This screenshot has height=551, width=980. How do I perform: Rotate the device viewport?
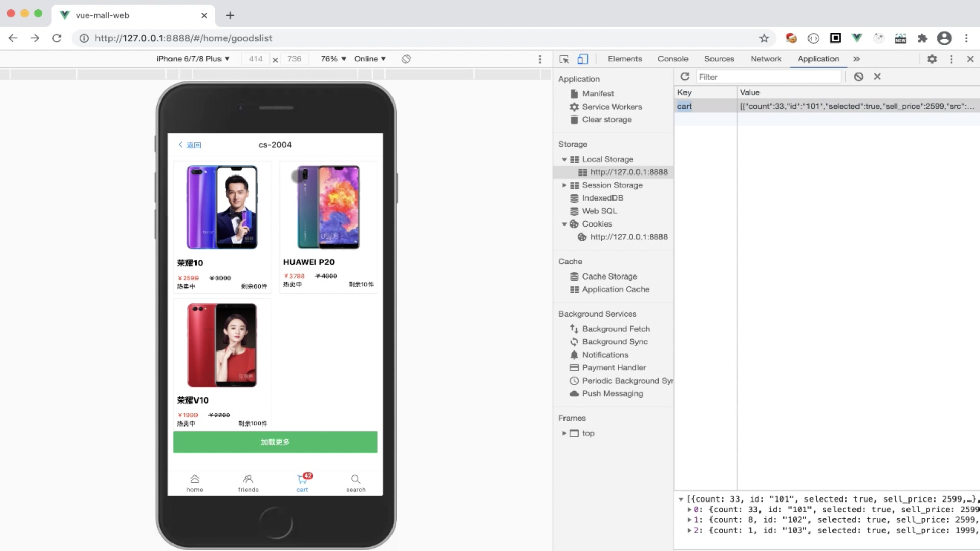(406, 59)
